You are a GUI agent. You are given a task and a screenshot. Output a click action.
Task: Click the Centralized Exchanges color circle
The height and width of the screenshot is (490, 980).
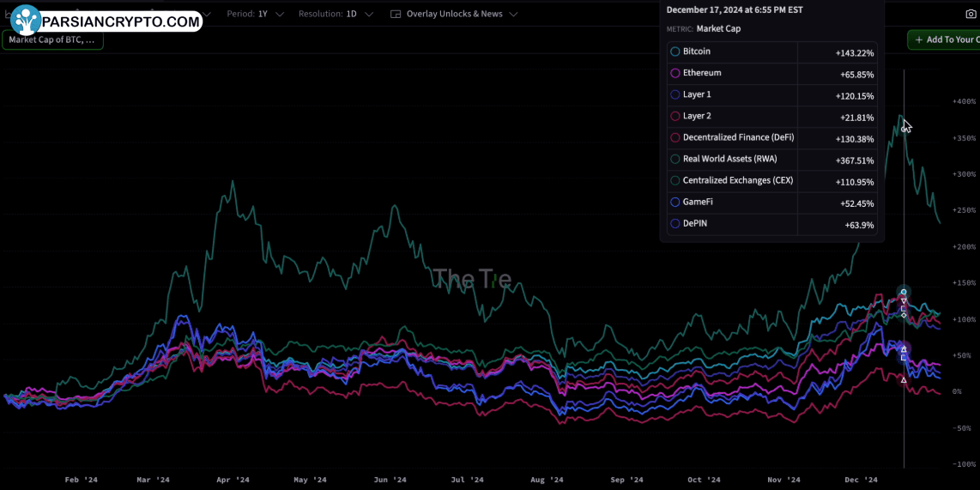click(675, 180)
